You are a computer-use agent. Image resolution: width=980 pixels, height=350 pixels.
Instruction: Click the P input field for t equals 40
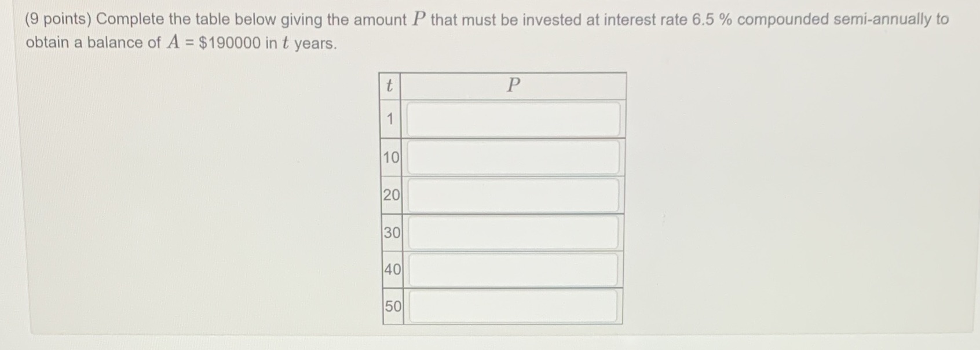tap(513, 270)
